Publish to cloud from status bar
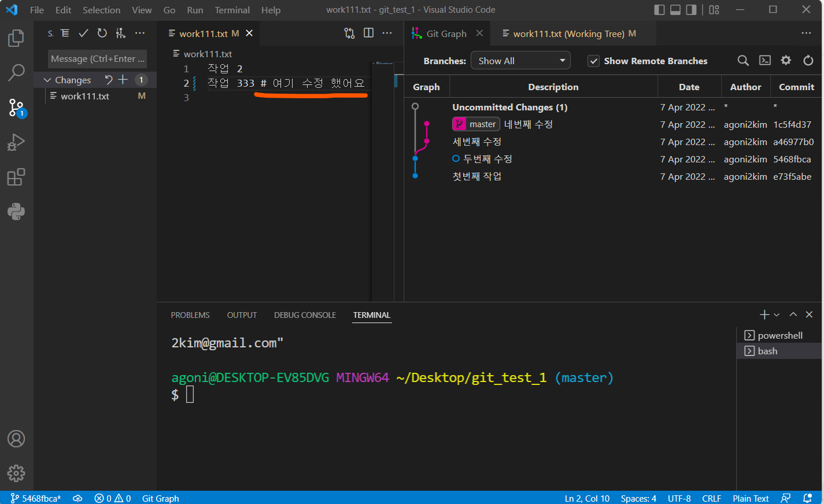824x504 pixels. (x=77, y=498)
